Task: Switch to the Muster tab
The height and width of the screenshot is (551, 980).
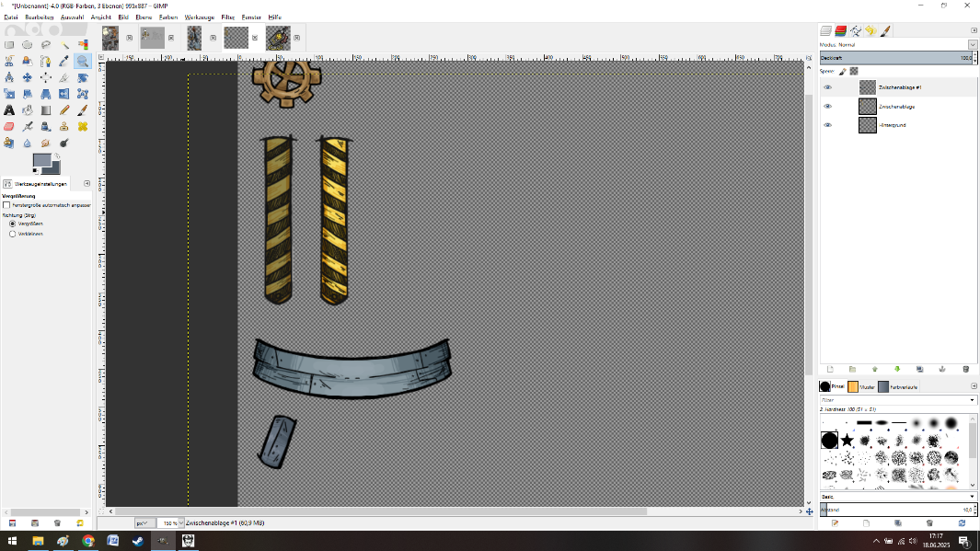Action: click(x=860, y=387)
